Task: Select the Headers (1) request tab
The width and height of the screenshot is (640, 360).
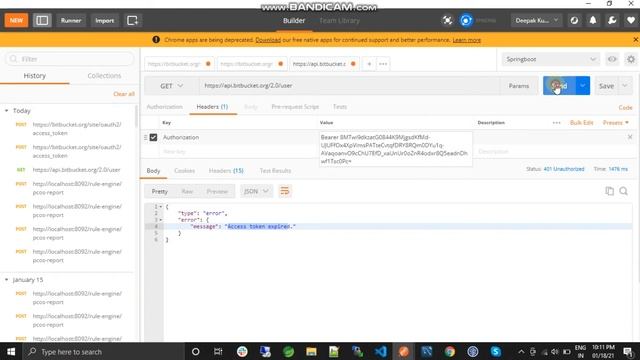Action: pyautogui.click(x=212, y=107)
